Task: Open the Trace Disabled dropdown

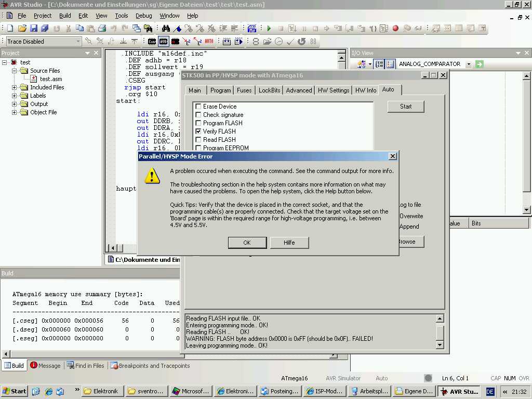Action: [x=78, y=42]
